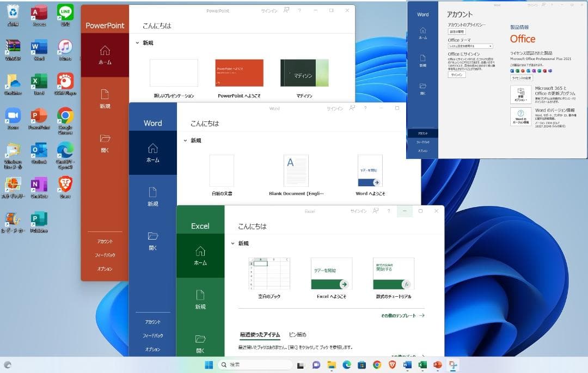Click the Word のバージョン情報 icon
The width and height of the screenshot is (588, 373).
521,116
